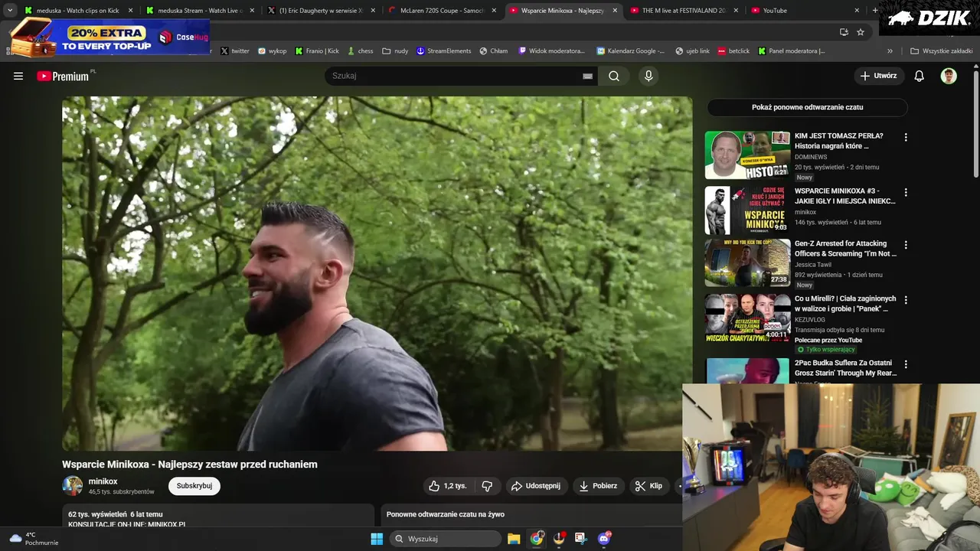This screenshot has height=551, width=980.
Task: Click the install app icon in address bar
Action: coord(844,32)
